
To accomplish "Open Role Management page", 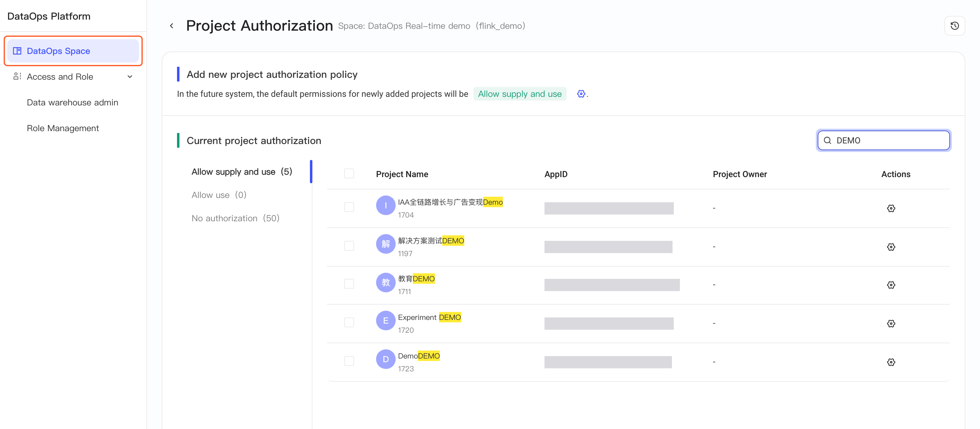I will coord(63,128).
